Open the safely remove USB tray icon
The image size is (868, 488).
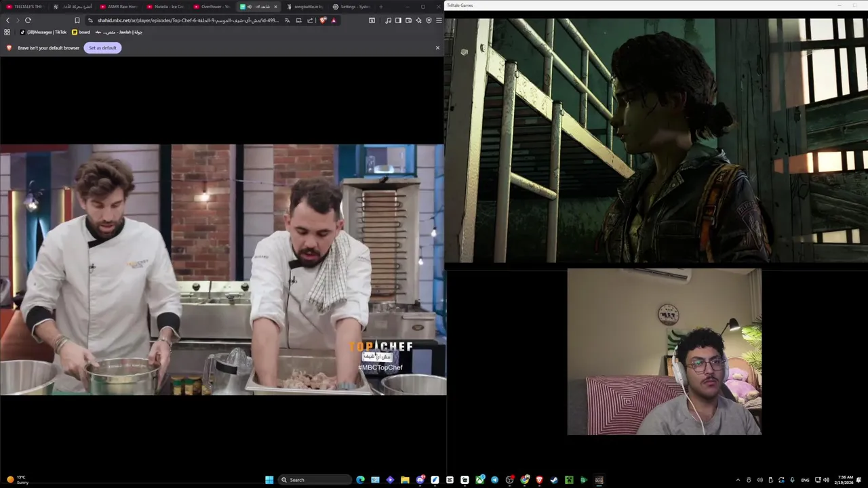tap(770, 480)
